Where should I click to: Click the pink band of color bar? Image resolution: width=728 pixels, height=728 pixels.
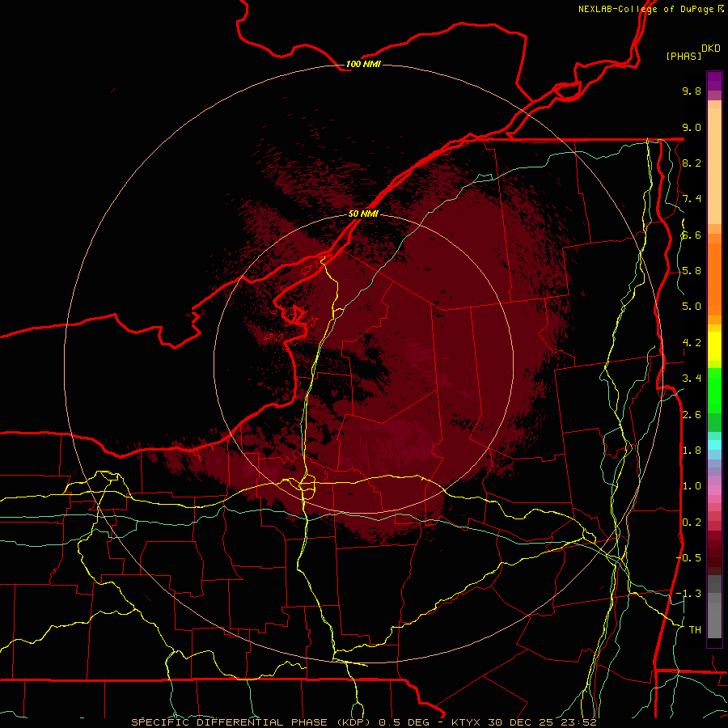(714, 490)
